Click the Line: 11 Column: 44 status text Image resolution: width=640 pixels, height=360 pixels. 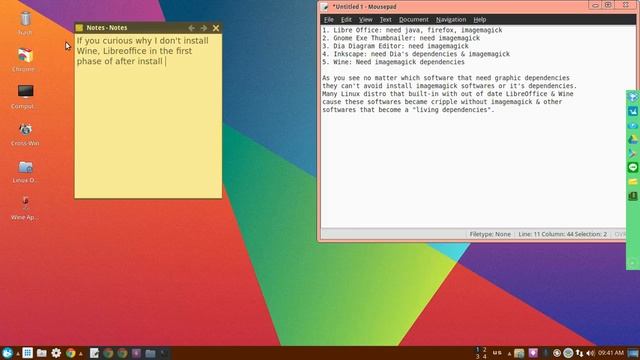[562, 234]
